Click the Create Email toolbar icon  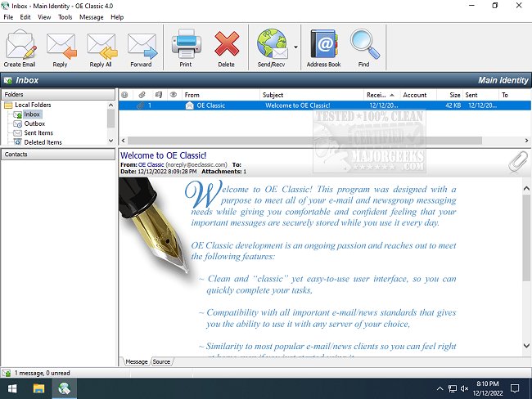[x=20, y=46]
